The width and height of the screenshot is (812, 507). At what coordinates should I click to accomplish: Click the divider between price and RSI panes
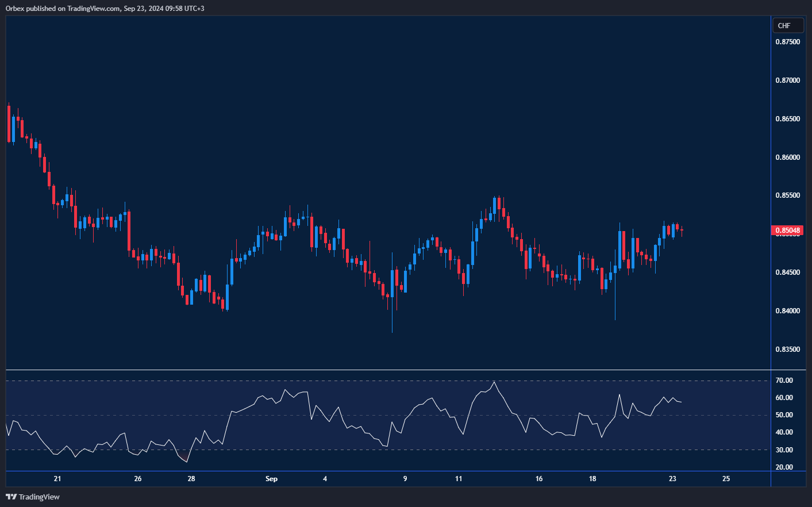pyautogui.click(x=388, y=370)
